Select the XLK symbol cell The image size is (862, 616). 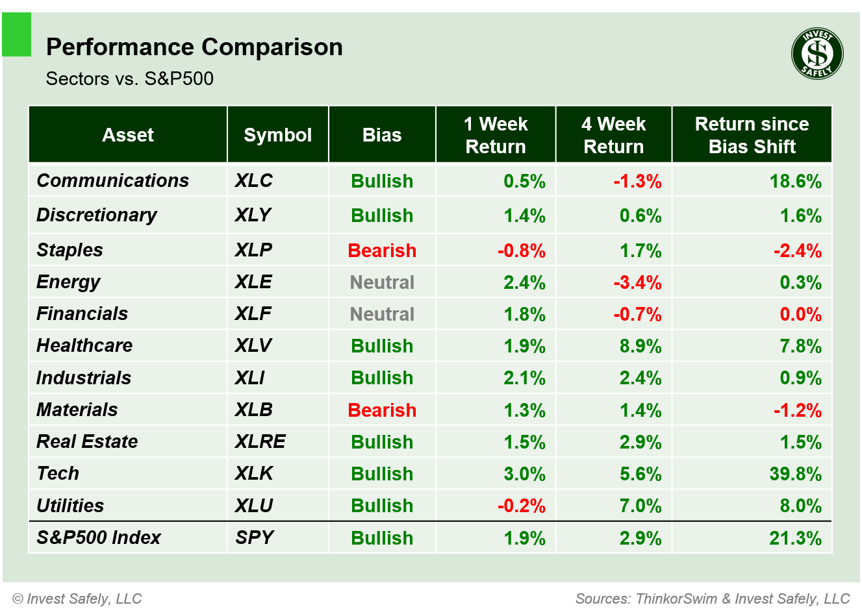click(254, 473)
